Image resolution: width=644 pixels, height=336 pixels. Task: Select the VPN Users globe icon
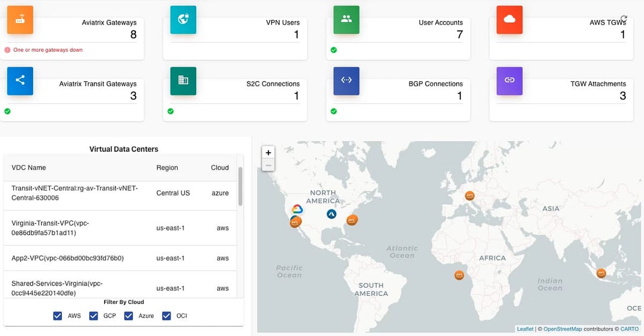183,20
